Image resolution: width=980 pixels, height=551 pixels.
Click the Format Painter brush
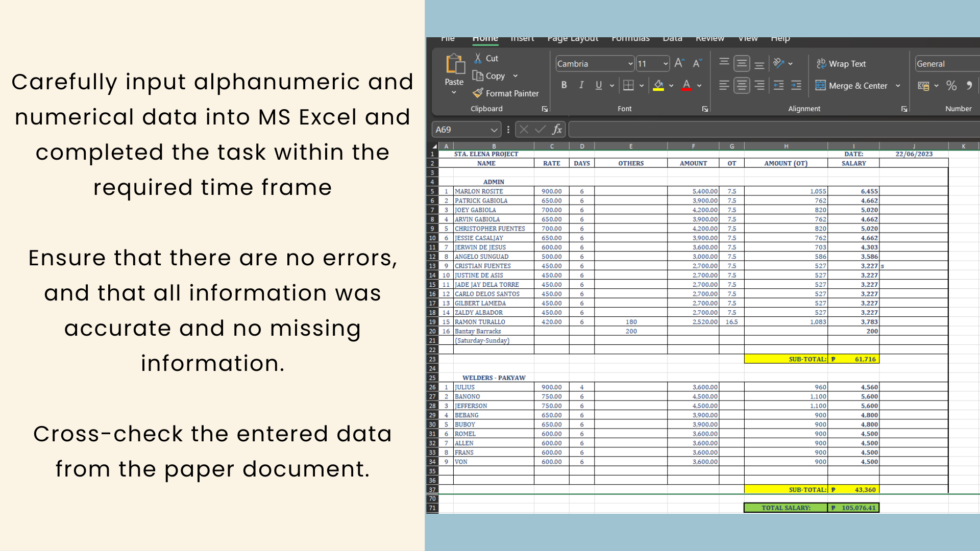click(x=478, y=93)
